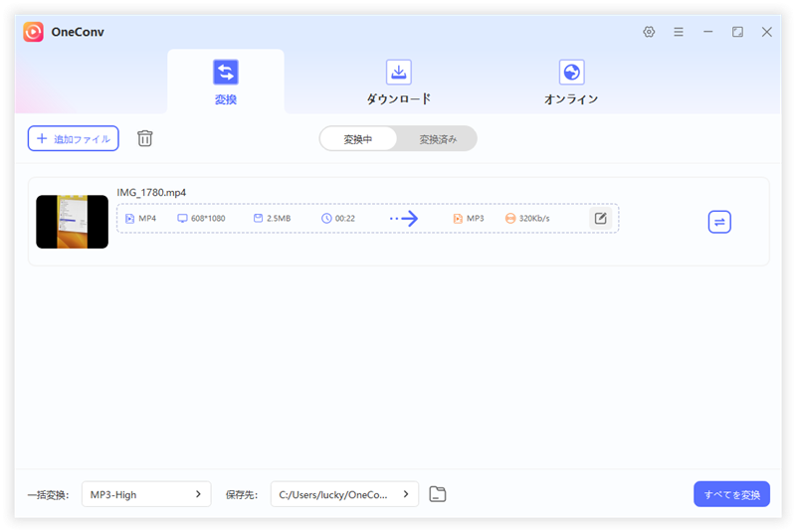Click the IMG_1780.mp4 file name
Screen dimensions: 796x532
(151, 193)
